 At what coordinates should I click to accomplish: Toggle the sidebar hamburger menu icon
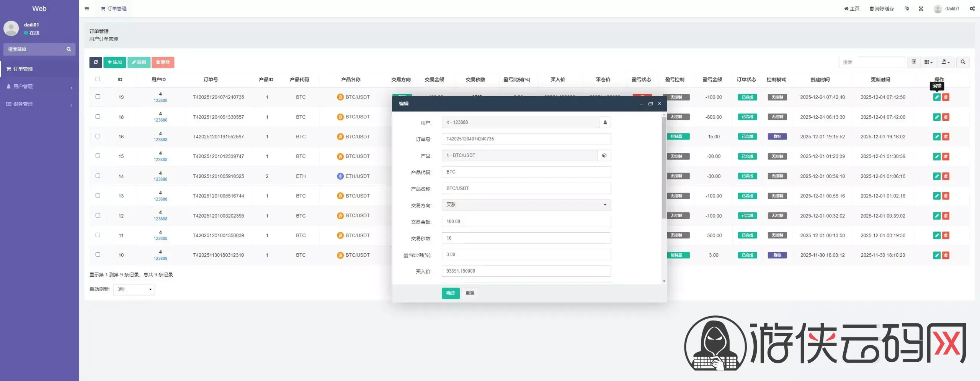click(x=87, y=8)
